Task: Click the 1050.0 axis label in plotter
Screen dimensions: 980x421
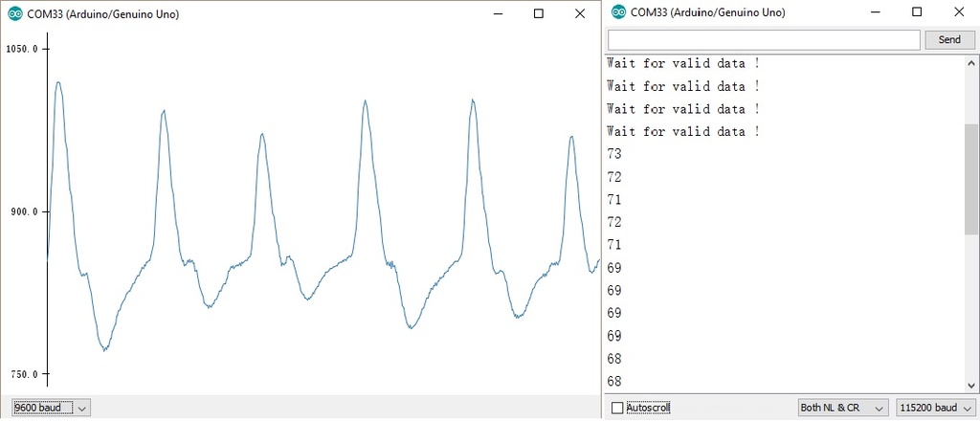Action: (x=21, y=49)
